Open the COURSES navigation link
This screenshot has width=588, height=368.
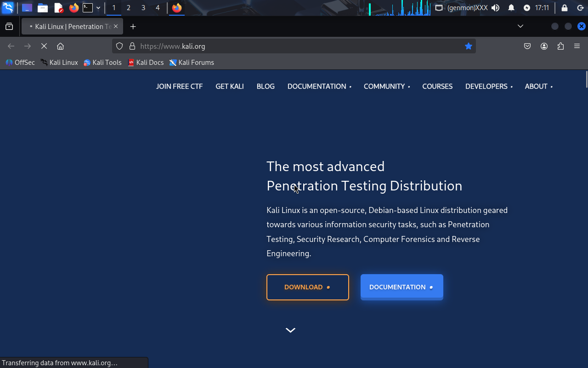(x=437, y=86)
